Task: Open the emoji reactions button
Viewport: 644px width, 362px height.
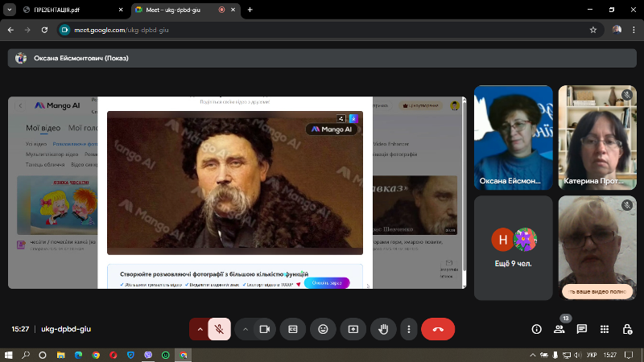Action: (x=324, y=329)
